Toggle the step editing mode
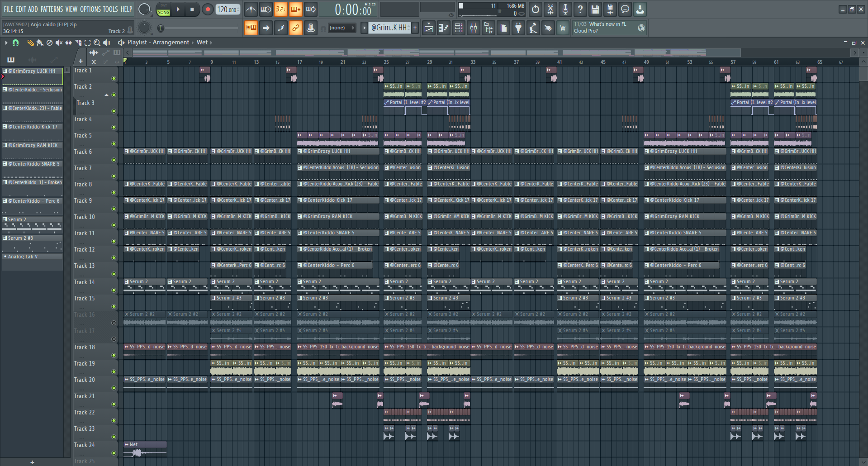868x466 pixels. (281, 28)
